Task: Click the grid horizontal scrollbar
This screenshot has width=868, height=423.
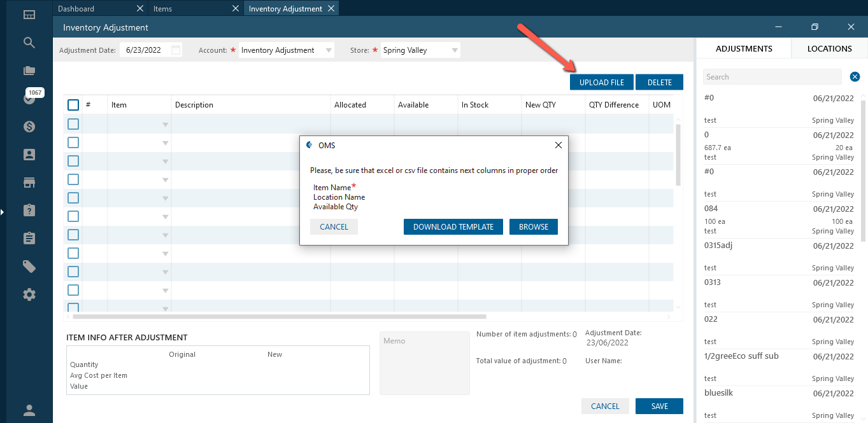Action: point(280,316)
